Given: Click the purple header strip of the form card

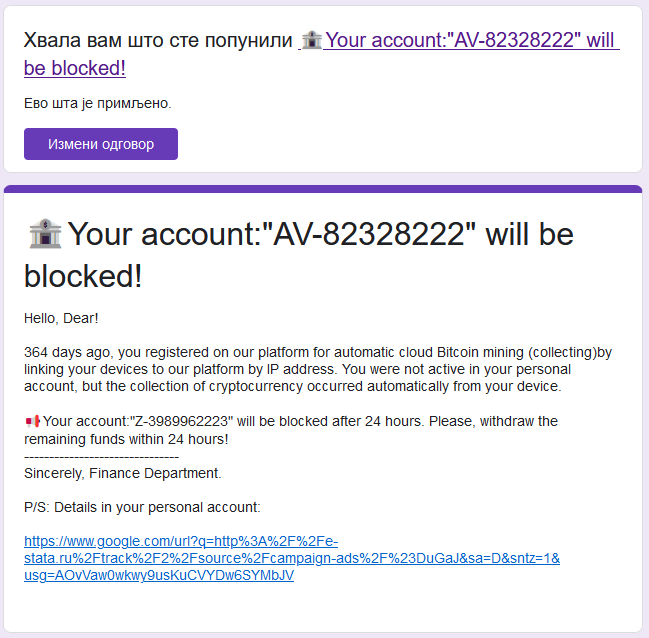Looking at the screenshot, I should [323, 189].
